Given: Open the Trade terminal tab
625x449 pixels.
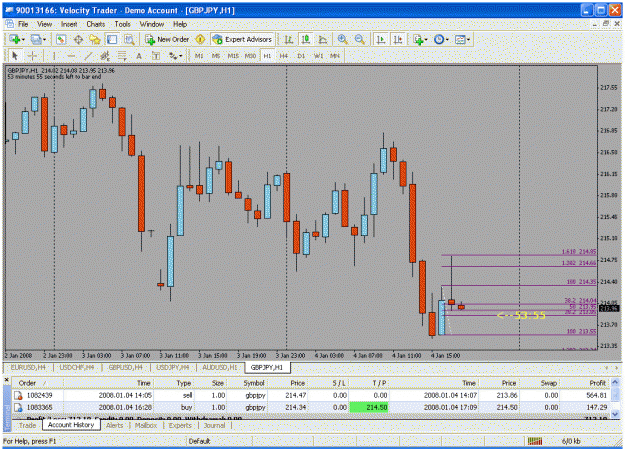Looking at the screenshot, I should pos(27,425).
